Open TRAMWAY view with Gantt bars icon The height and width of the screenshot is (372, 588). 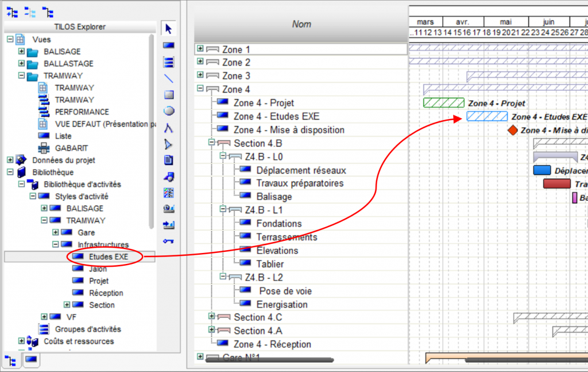[x=74, y=100]
